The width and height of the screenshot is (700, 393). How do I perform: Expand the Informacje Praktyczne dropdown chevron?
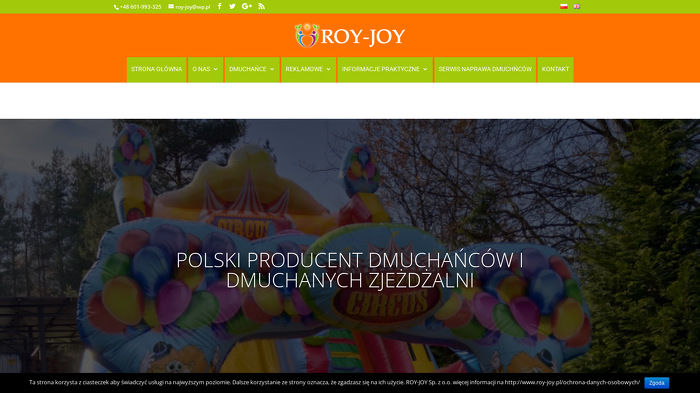coord(425,69)
